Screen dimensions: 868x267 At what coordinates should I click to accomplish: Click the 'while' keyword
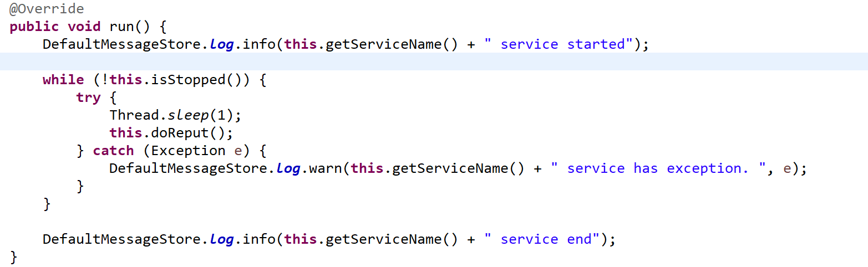(x=63, y=80)
